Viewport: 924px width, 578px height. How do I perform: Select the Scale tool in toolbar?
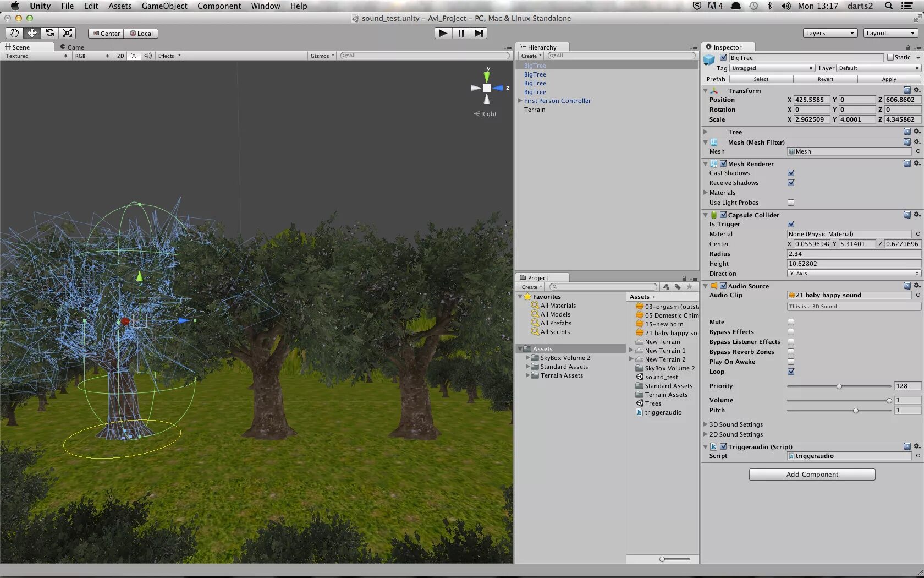67,33
